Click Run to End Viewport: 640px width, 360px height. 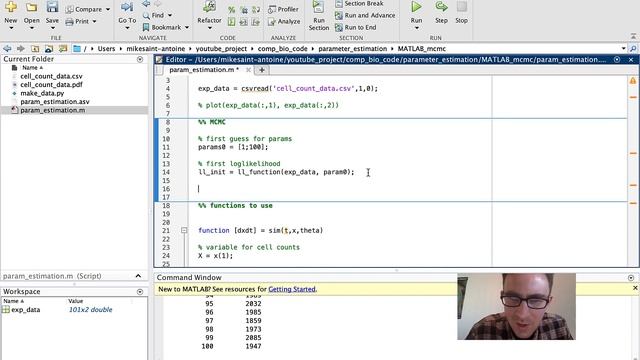click(x=356, y=27)
